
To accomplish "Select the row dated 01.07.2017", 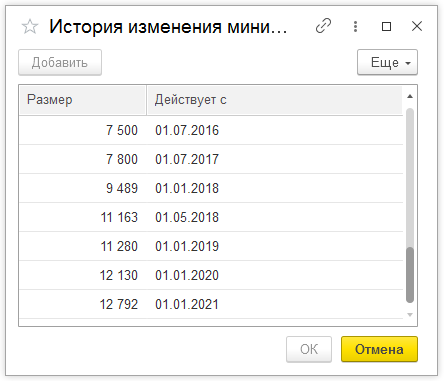I will click(x=211, y=159).
